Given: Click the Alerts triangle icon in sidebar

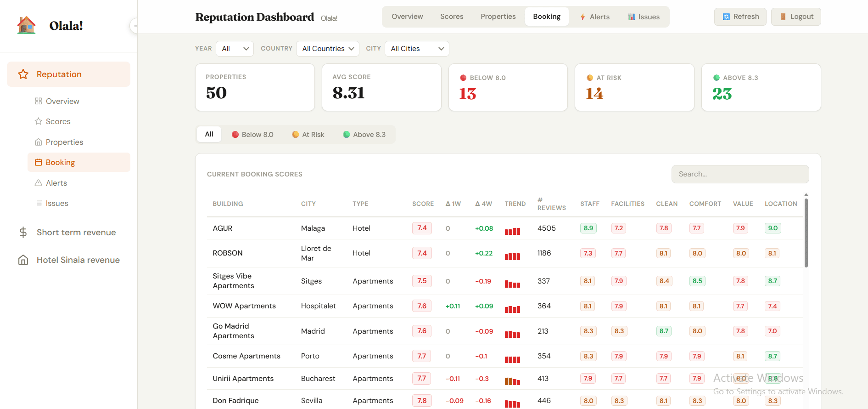Looking at the screenshot, I should 39,183.
